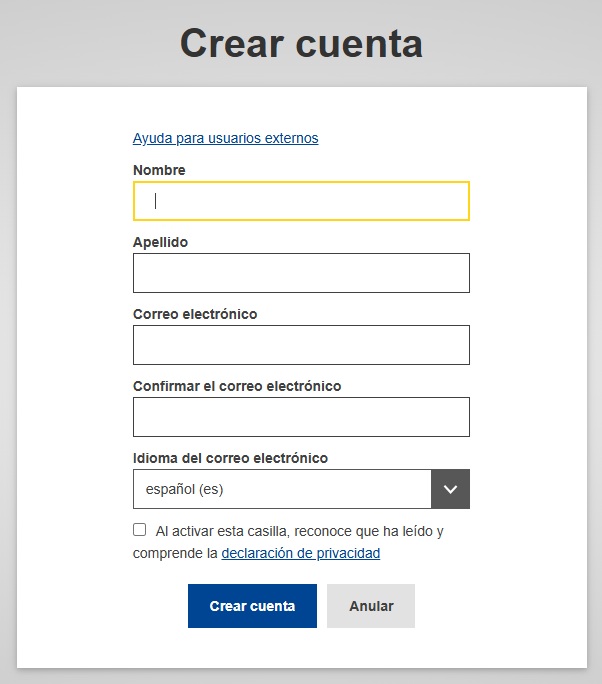Open the 'declaración de privacidad' link

click(300, 553)
